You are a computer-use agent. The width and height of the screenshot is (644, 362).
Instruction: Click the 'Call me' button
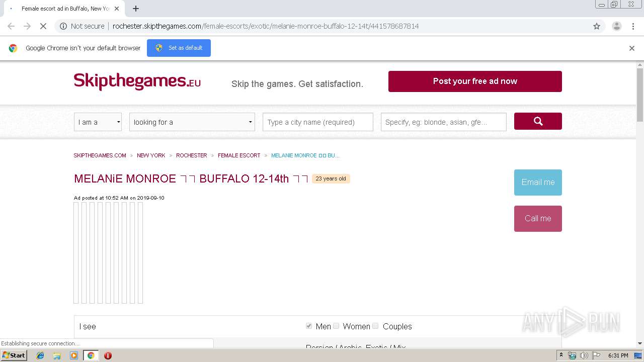click(x=538, y=219)
